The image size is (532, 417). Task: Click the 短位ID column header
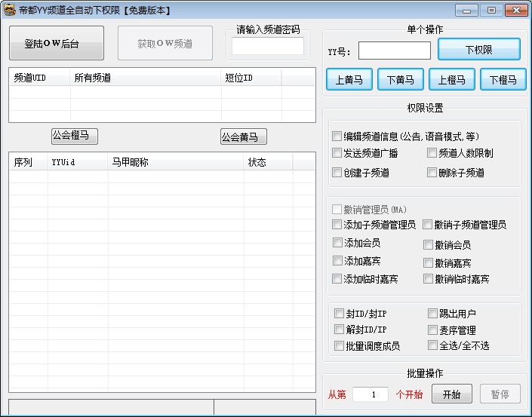(251, 78)
